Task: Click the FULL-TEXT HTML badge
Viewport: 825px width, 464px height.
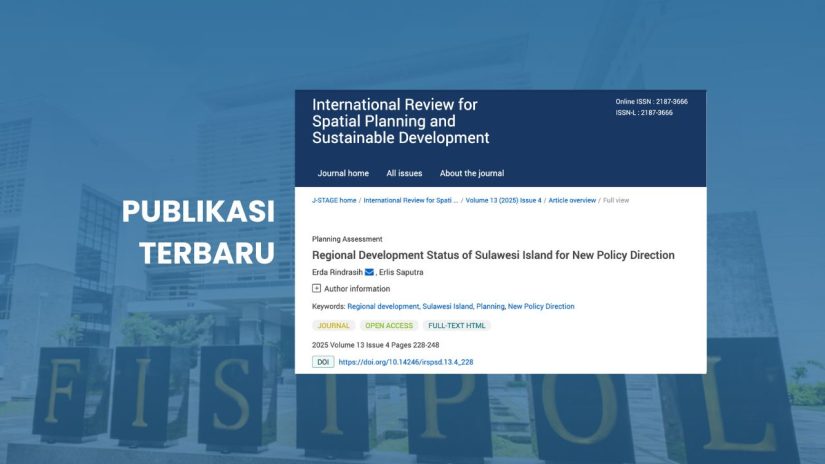Action: coord(457,325)
